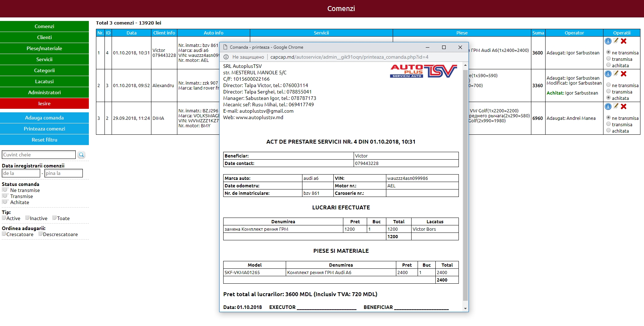
Task: Click the info icon for order ID 4
Action: (x=608, y=41)
